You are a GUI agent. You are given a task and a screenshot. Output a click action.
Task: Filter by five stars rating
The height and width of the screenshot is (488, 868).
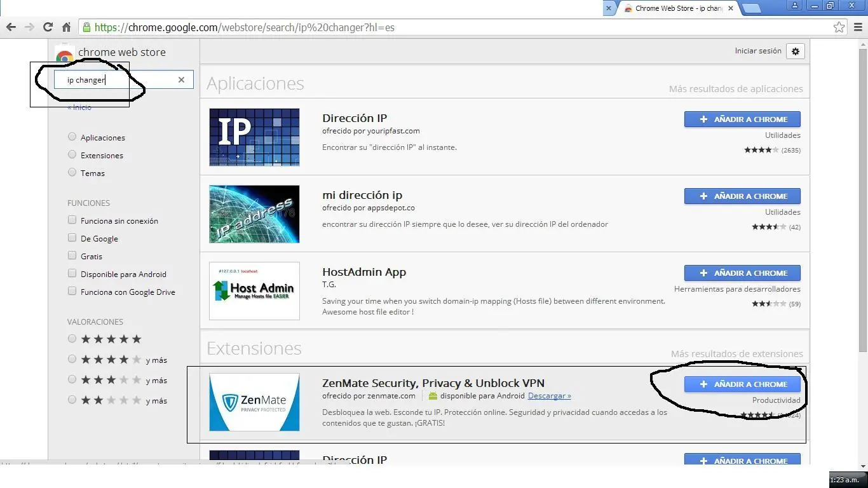[72, 339]
